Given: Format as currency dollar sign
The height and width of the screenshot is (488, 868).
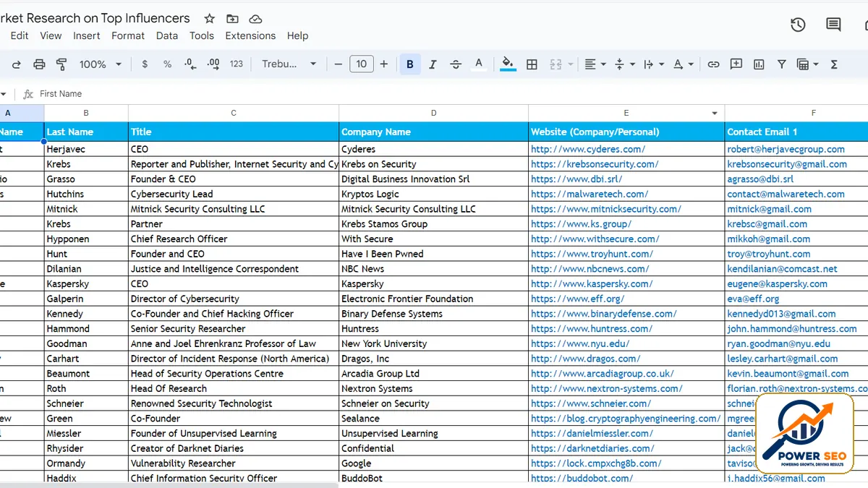Looking at the screenshot, I should point(145,64).
